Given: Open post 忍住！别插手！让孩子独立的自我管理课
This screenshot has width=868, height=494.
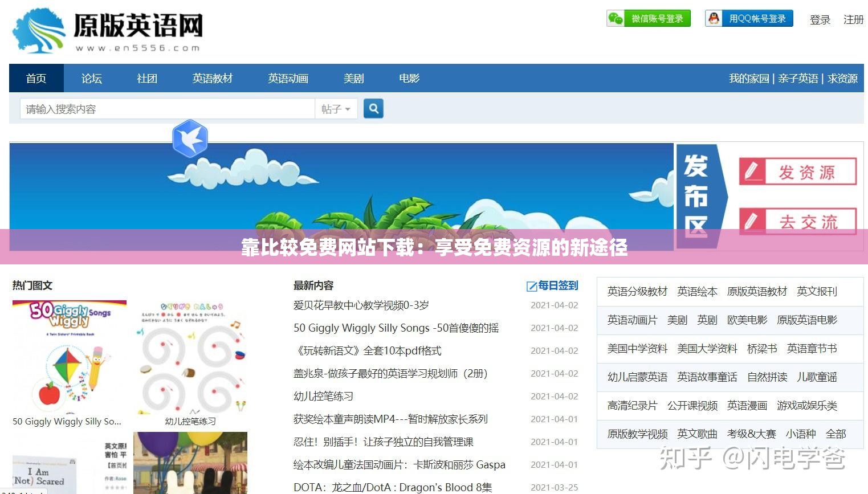Looking at the screenshot, I should pos(384,442).
